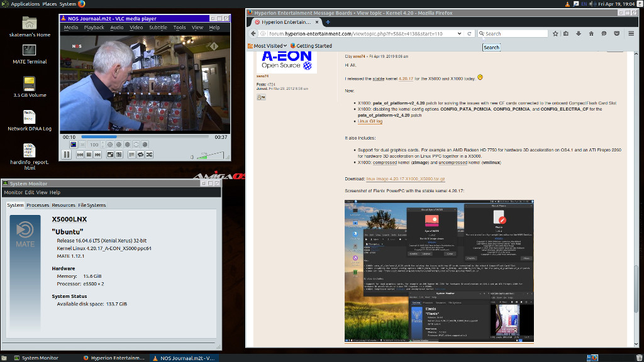Open a new Firefox tab with plus
Screen dimensions: 644x362
tap(328, 22)
